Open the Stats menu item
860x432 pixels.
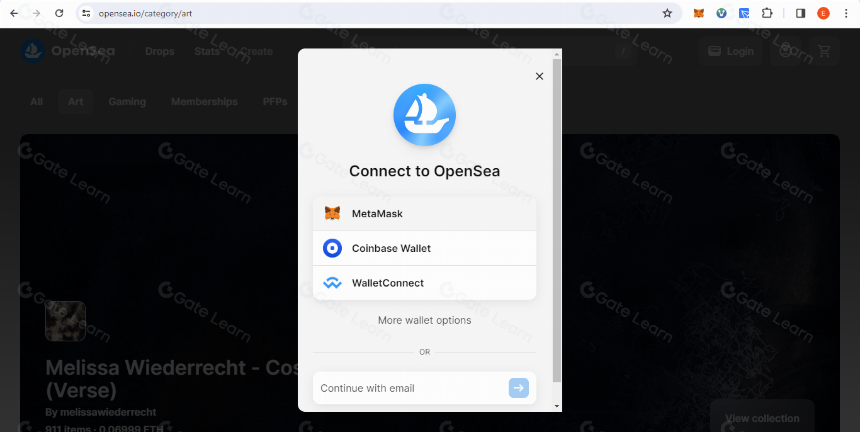point(207,52)
